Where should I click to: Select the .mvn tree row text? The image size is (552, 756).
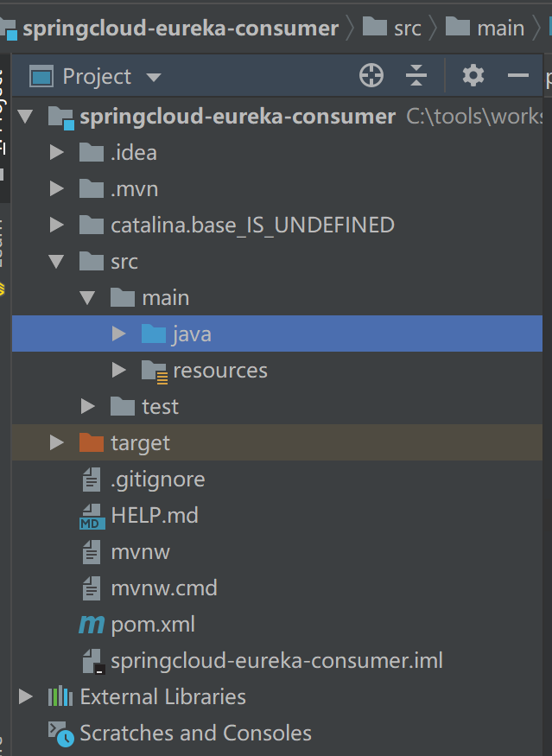[135, 189]
